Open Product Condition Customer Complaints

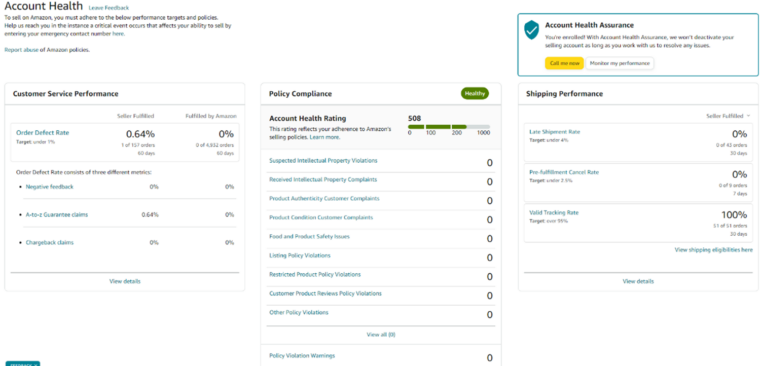[321, 218]
